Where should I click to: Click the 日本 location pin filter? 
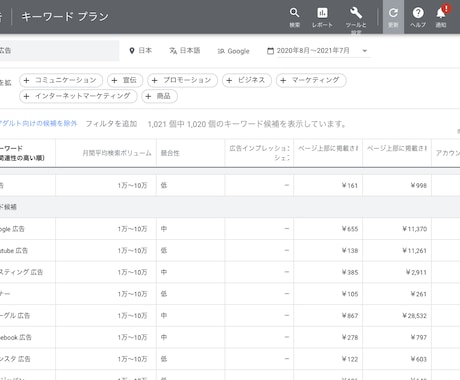(140, 51)
